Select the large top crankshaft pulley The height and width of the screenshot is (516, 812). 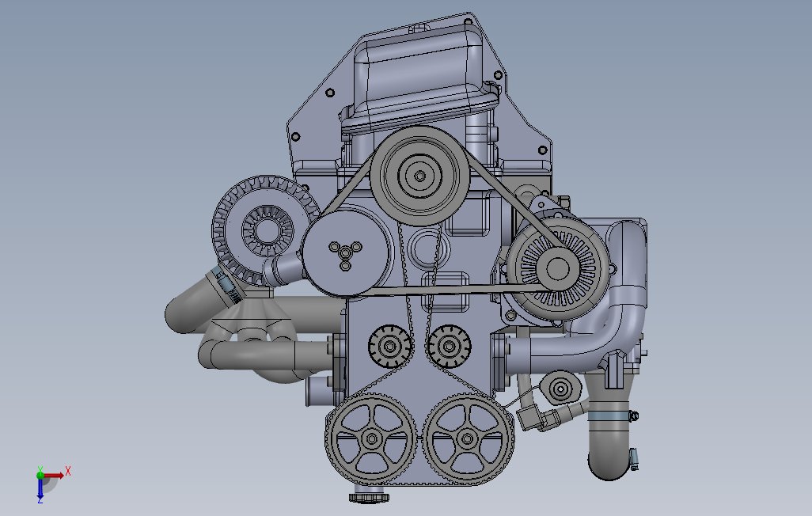point(419,176)
